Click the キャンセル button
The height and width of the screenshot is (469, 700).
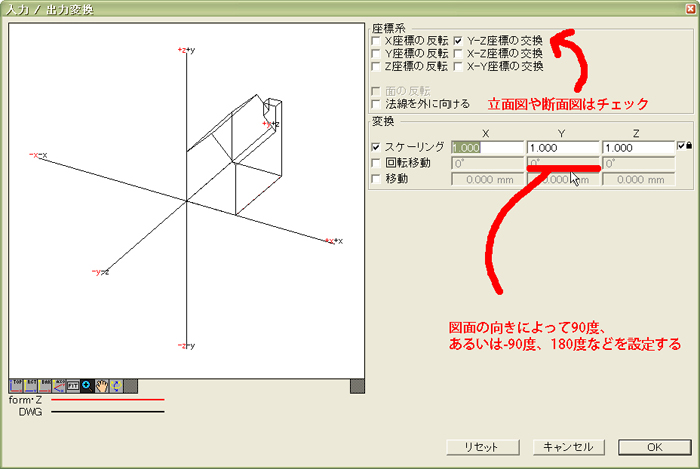tap(568, 447)
